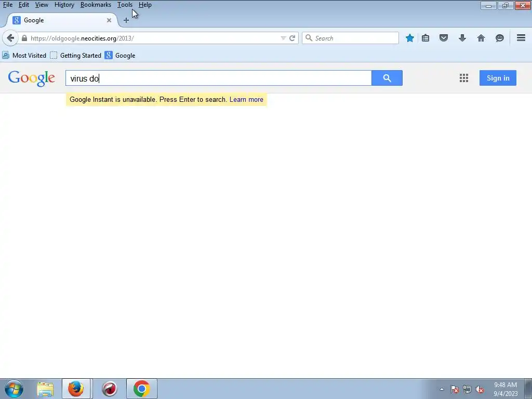
Task: Open Action Center flag icon
Action: [x=455, y=389]
